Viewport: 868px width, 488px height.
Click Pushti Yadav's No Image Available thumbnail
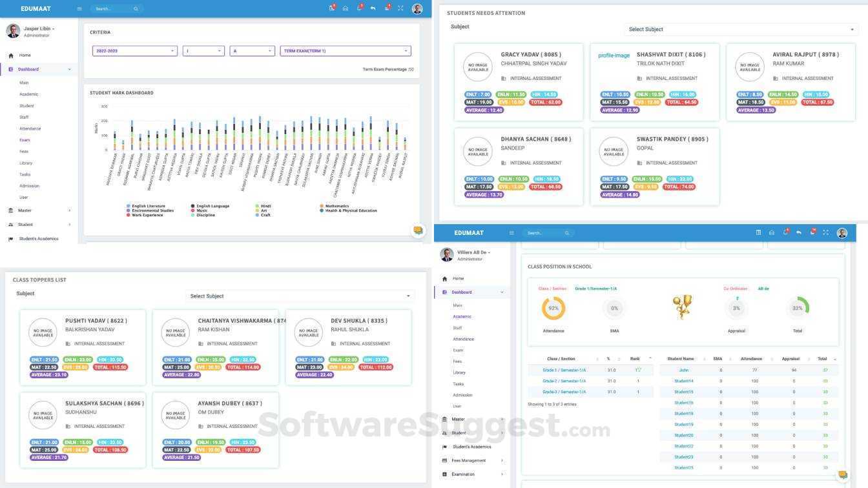point(43,332)
